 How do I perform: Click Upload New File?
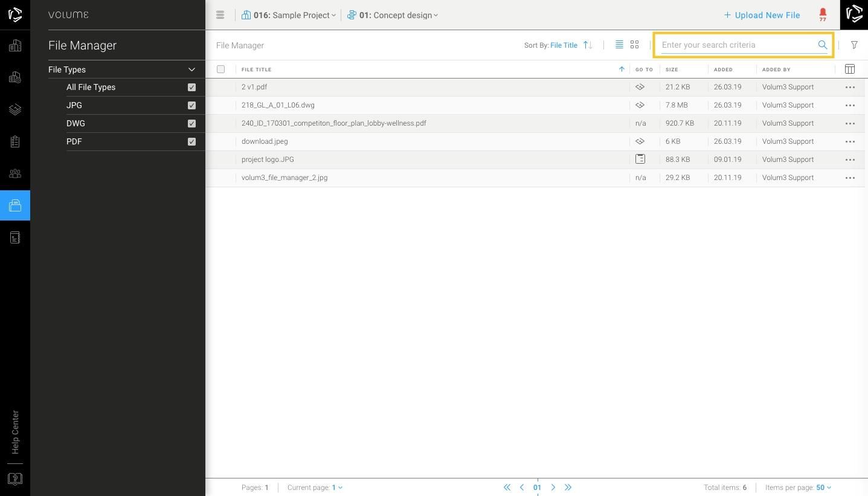click(762, 15)
